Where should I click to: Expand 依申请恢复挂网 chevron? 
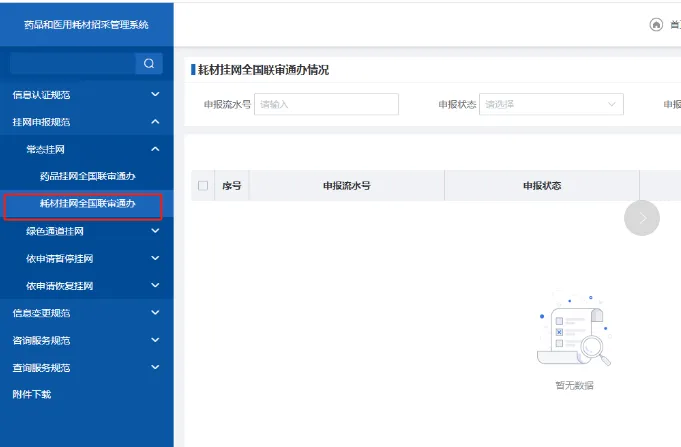[155, 285]
